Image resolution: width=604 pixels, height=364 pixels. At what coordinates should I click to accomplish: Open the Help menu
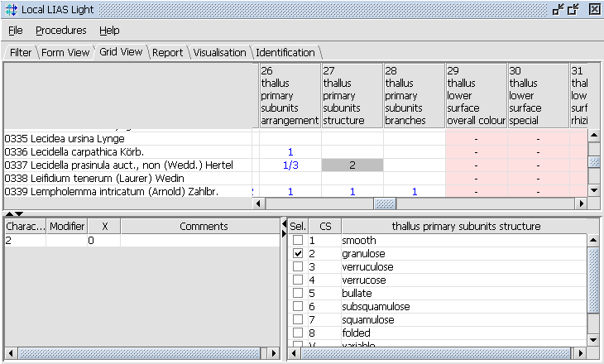pos(109,31)
